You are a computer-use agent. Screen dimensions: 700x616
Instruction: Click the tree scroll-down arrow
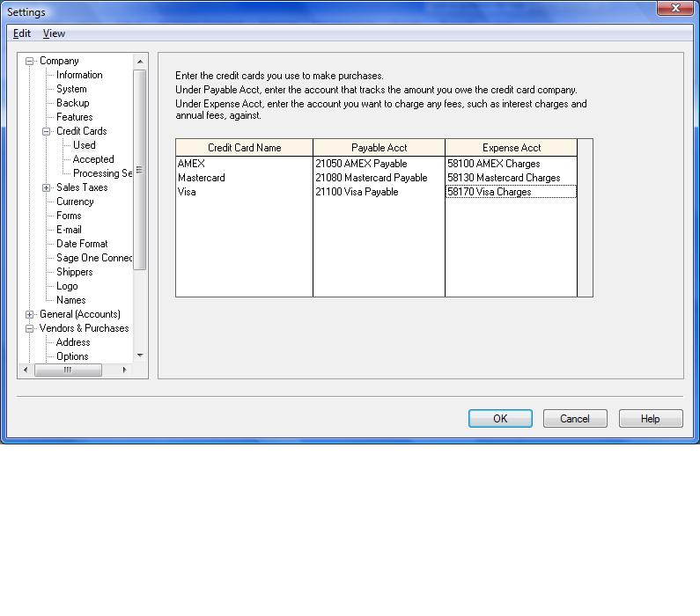(140, 356)
